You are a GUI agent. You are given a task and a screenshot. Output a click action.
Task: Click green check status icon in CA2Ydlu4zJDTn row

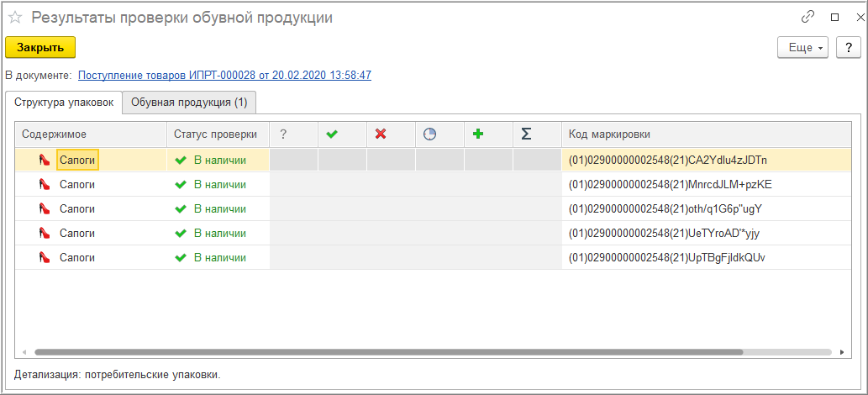coord(180,161)
